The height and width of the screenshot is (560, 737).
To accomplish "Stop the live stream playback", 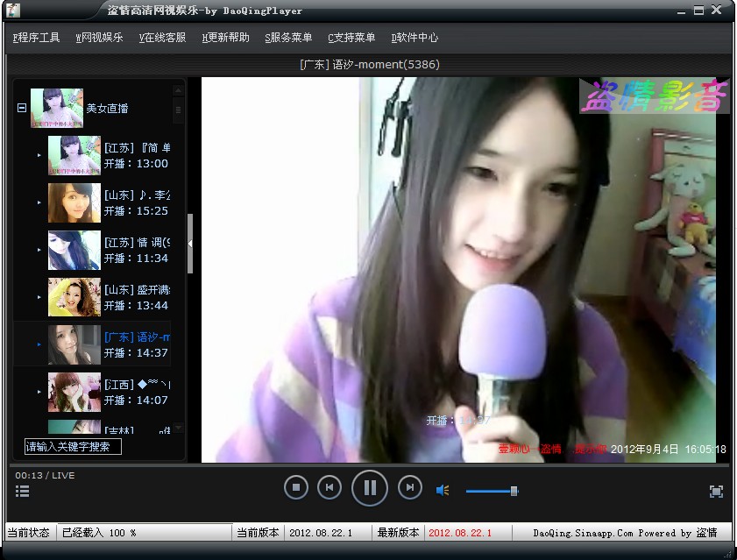I will pos(296,487).
